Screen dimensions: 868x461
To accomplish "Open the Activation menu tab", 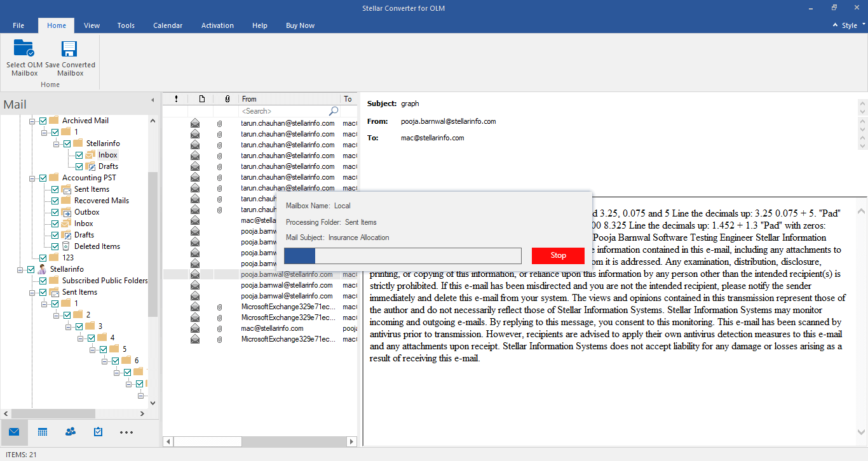I will (217, 25).
